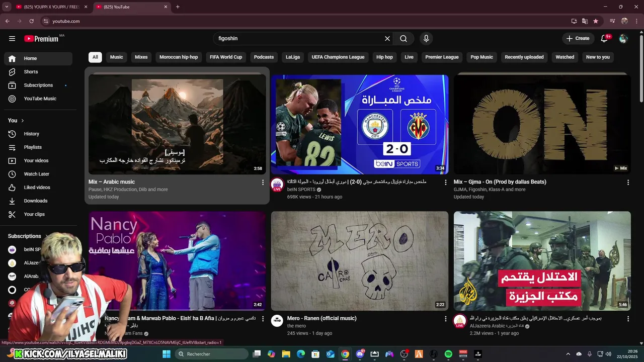Select the Moroccan hip-hop chip
The height and width of the screenshot is (362, 644).
point(179,57)
